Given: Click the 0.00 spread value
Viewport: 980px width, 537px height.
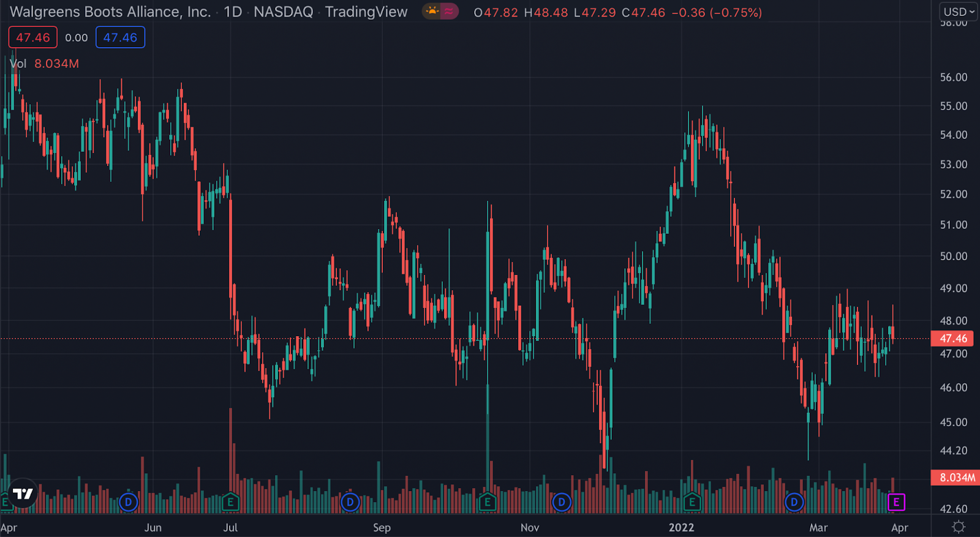Looking at the screenshot, I should coord(77,37).
